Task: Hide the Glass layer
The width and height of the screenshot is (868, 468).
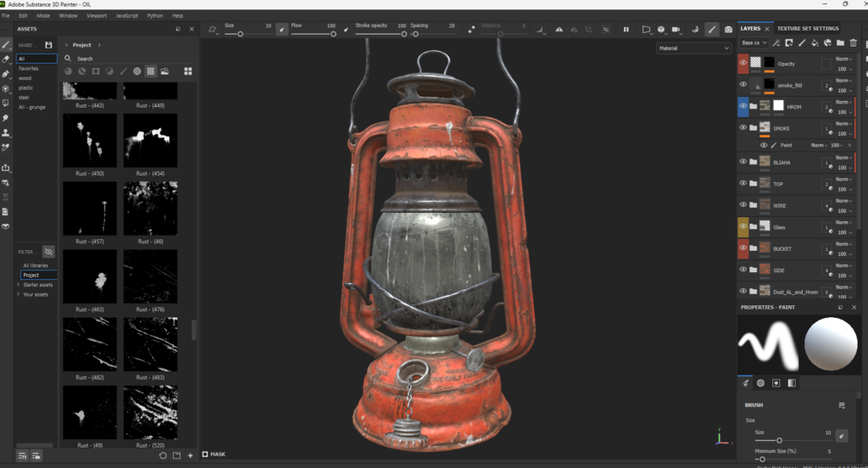Action: 743,226
